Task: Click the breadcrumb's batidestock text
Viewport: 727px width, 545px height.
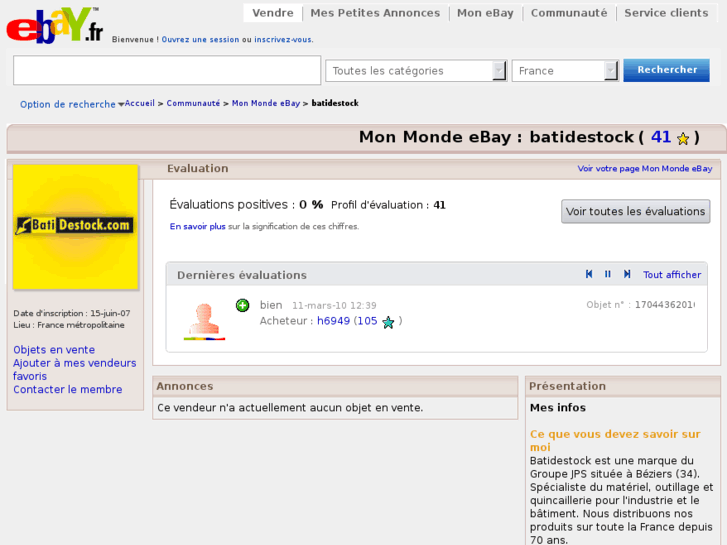Action: tap(335, 103)
